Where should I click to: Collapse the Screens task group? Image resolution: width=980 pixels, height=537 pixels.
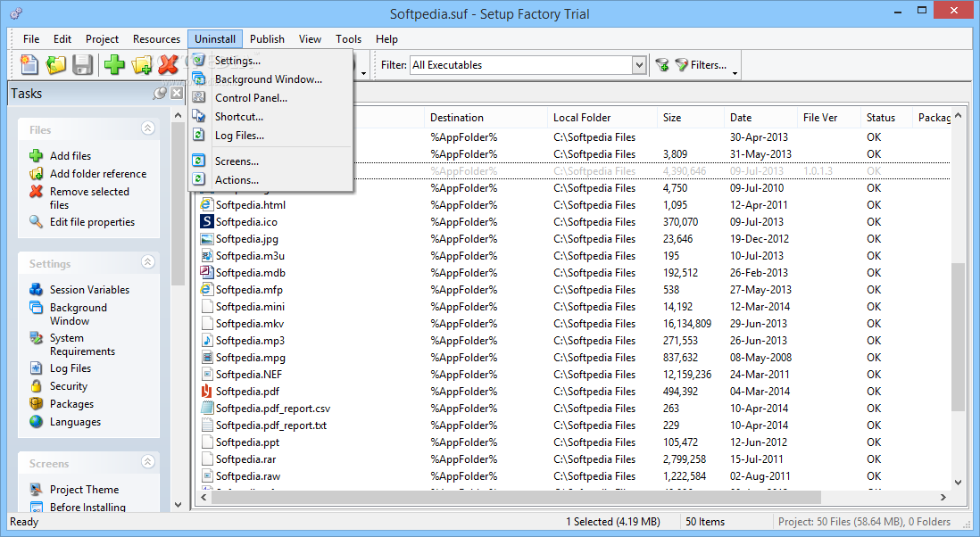click(x=147, y=461)
